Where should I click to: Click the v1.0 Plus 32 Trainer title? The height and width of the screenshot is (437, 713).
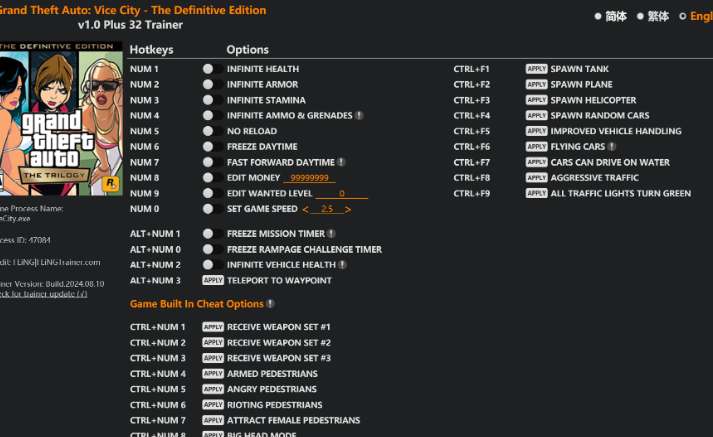pyautogui.click(x=130, y=25)
